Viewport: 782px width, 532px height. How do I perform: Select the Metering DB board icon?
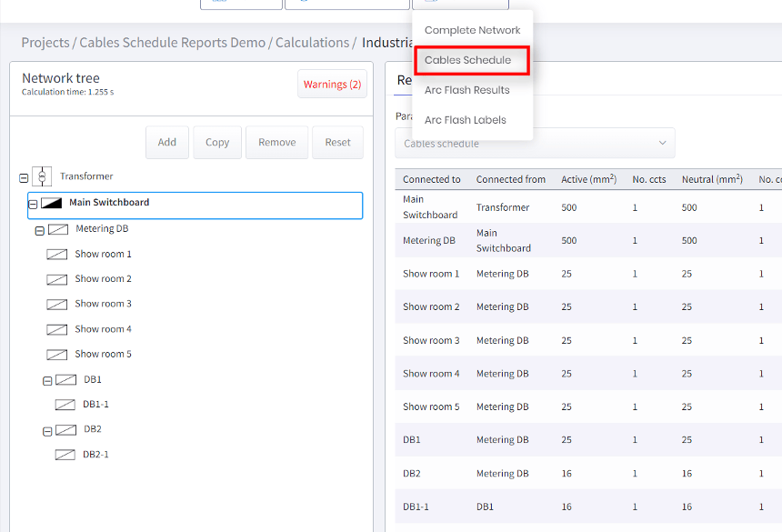57,228
